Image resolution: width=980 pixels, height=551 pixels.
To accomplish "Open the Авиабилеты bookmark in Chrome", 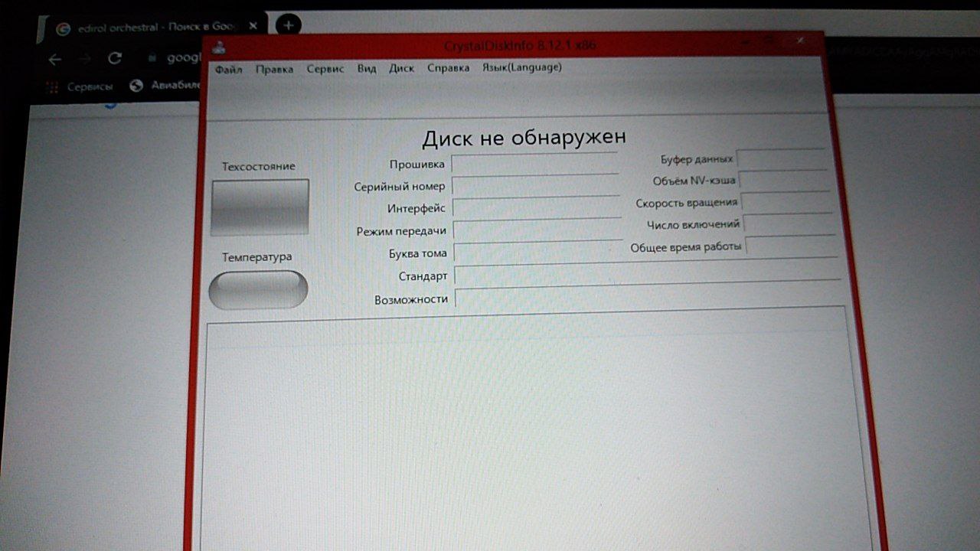I will pos(165,86).
